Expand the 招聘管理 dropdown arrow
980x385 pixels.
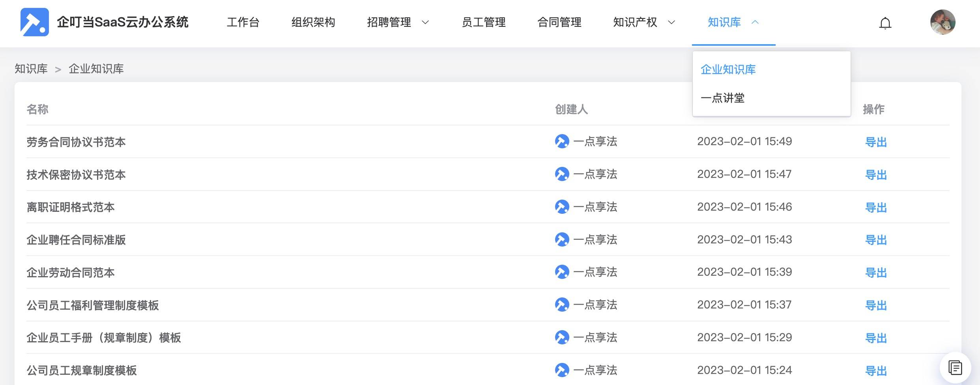pos(425,22)
